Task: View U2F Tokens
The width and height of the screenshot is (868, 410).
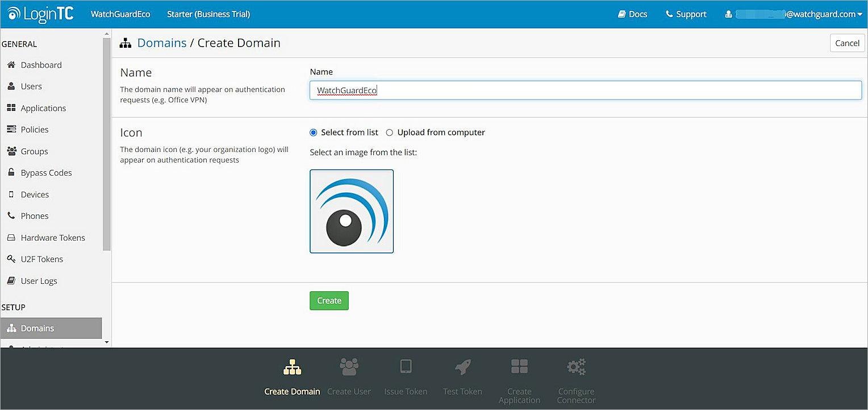Action: [41, 259]
